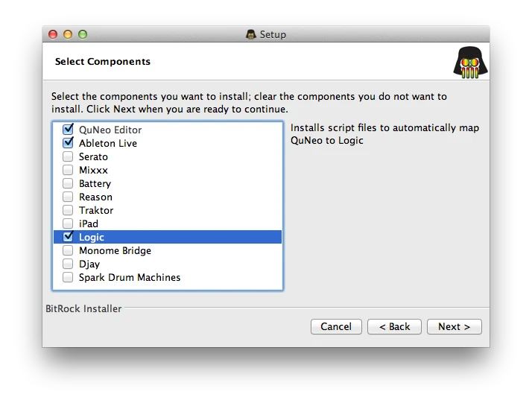Screen dimensions: 532x406
Task: Click the small Setup icon in title bar
Action: [x=251, y=34]
